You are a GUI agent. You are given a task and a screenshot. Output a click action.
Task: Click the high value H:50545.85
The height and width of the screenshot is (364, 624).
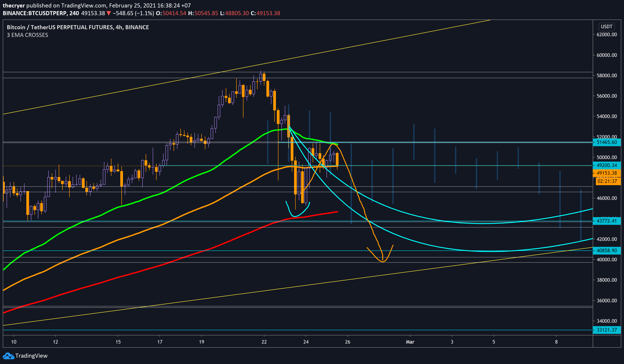[x=203, y=13]
